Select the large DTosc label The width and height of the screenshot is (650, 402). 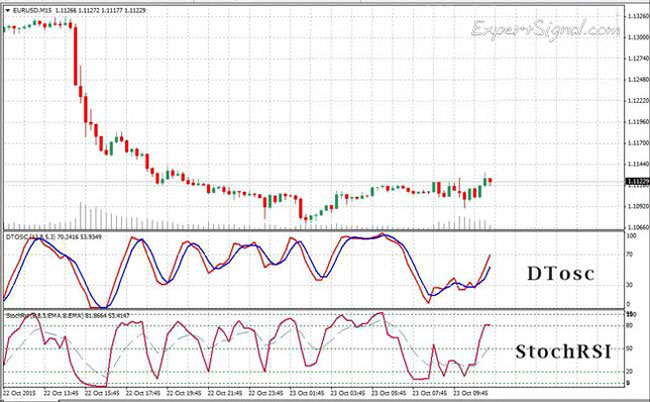pyautogui.click(x=561, y=273)
